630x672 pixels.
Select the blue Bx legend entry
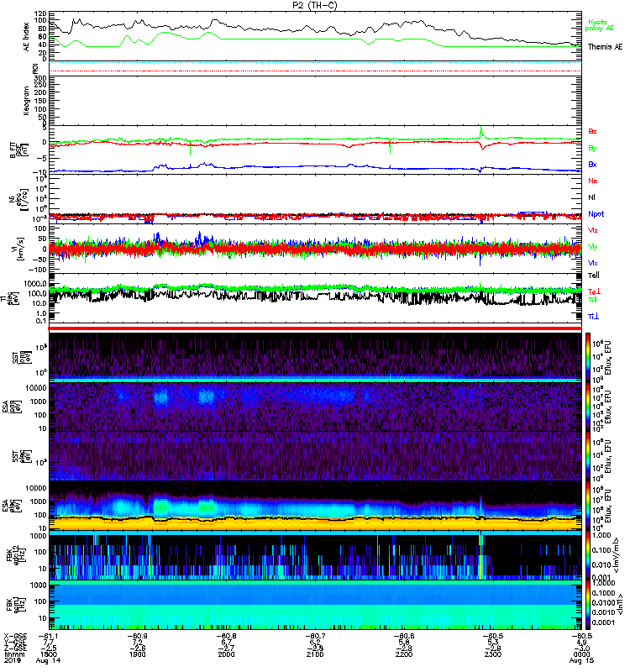click(x=592, y=164)
